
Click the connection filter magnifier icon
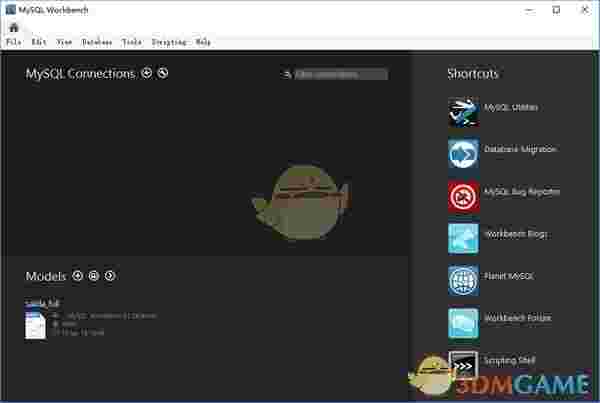(286, 74)
